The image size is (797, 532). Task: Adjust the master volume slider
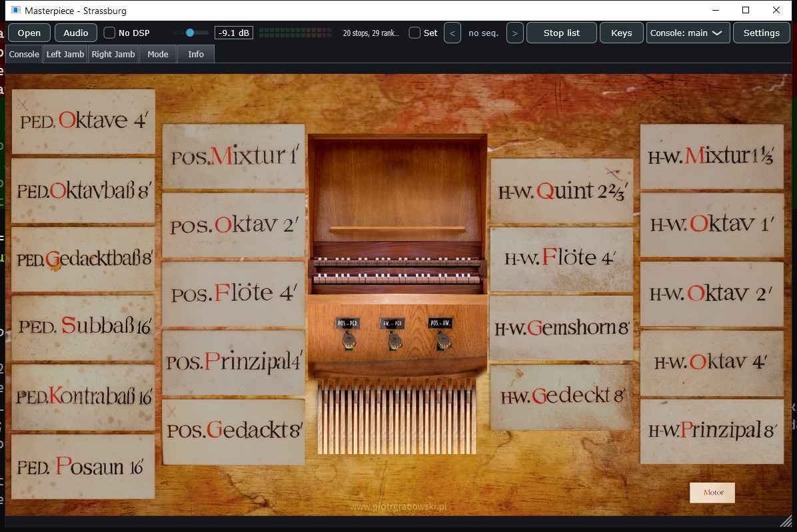click(x=190, y=33)
